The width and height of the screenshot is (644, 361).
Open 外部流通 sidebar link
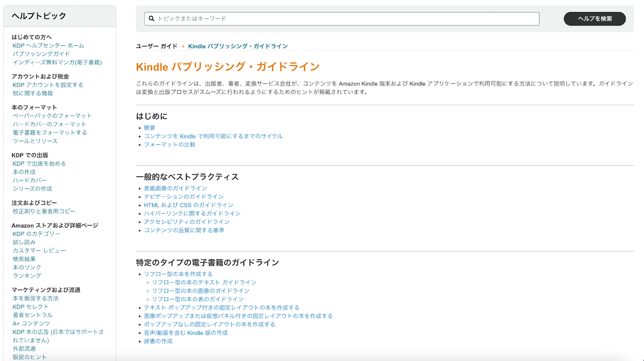tap(24, 349)
